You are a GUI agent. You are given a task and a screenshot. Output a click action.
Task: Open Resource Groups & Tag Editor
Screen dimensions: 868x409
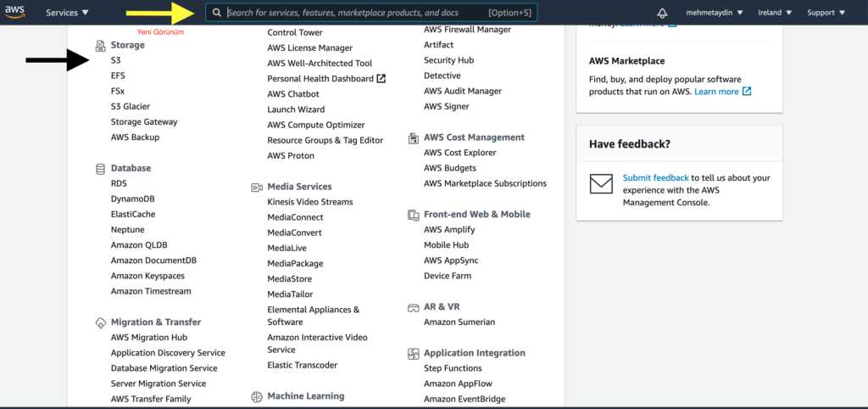[x=325, y=141]
